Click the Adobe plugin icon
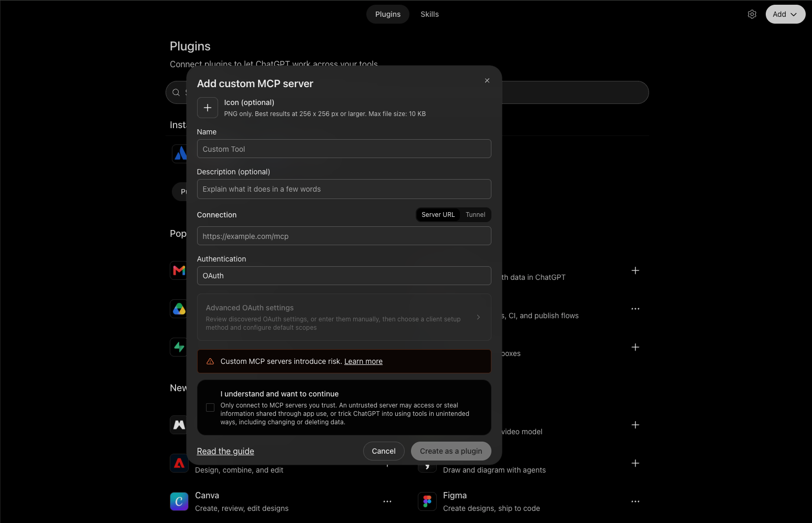This screenshot has width=812, height=523. pyautogui.click(x=179, y=463)
